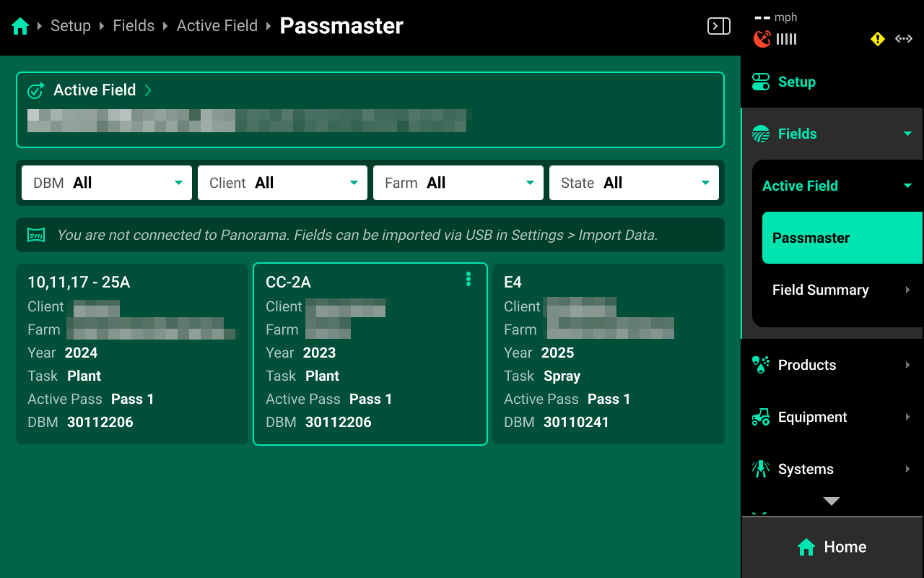The height and width of the screenshot is (578, 924).
Task: Expand the Products menu arrow
Action: coord(908,365)
